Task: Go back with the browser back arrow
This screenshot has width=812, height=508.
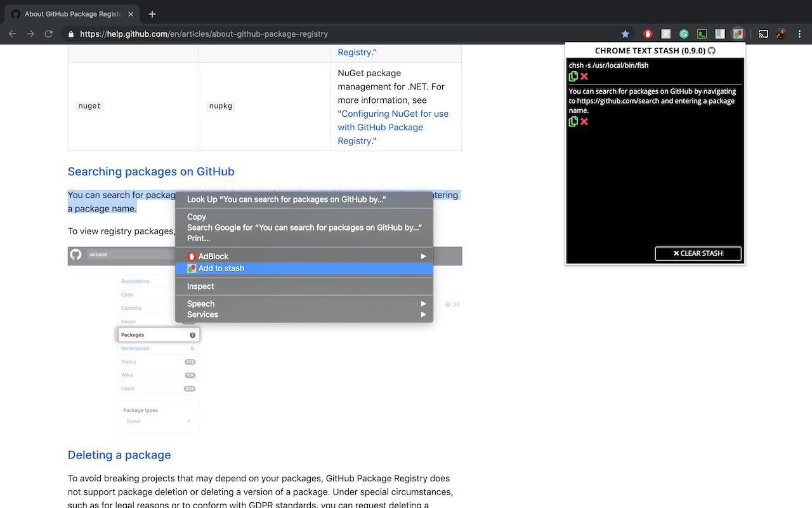Action: (13, 34)
